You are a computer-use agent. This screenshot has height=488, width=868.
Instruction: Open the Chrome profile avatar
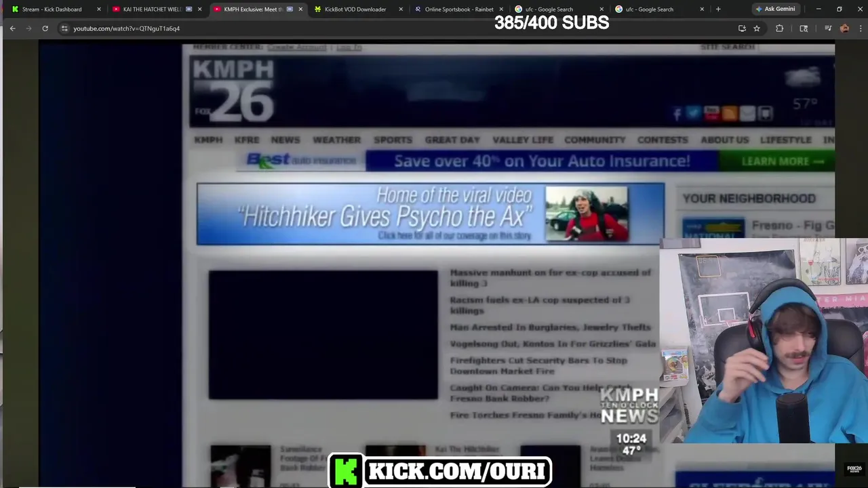point(844,28)
